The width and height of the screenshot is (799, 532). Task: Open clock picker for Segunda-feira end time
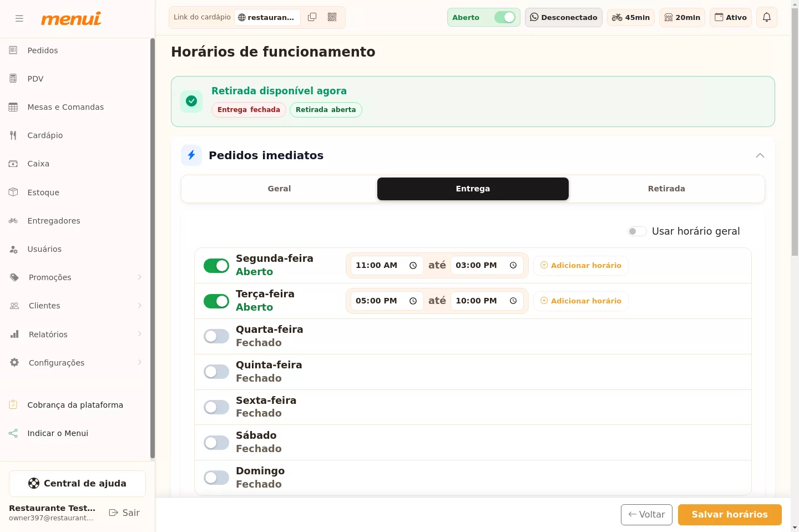(x=513, y=266)
